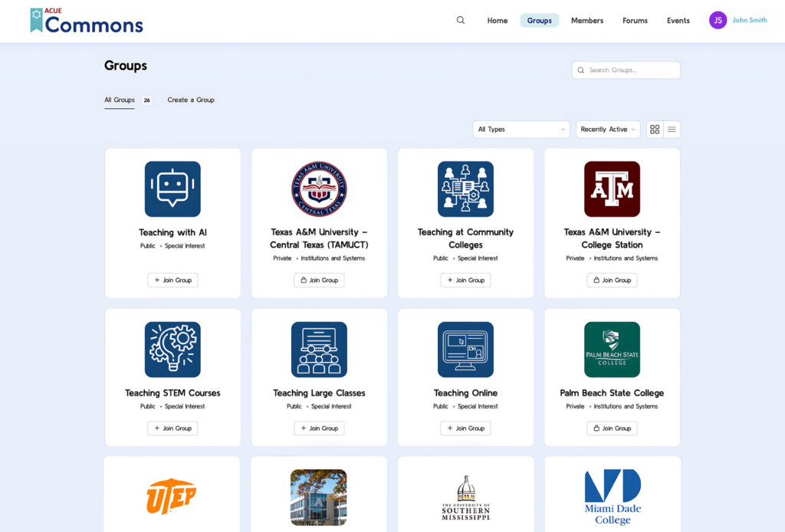The image size is (785, 532).
Task: Click the Groups page heading
Action: tap(126, 66)
